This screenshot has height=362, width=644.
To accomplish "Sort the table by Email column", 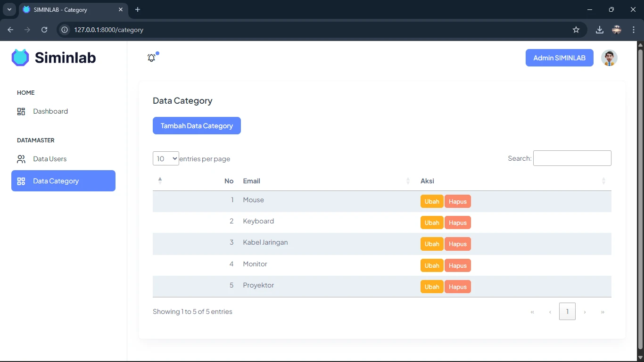I will (x=325, y=181).
